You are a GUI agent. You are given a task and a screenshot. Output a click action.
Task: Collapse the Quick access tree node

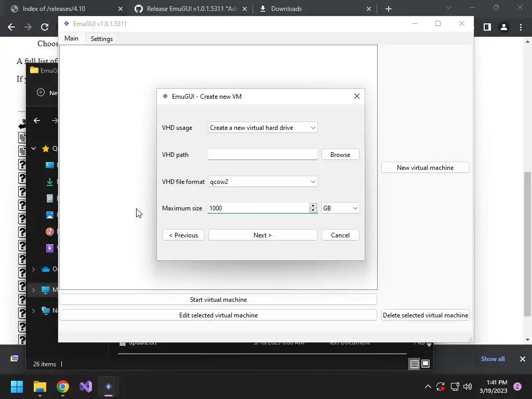(34, 148)
